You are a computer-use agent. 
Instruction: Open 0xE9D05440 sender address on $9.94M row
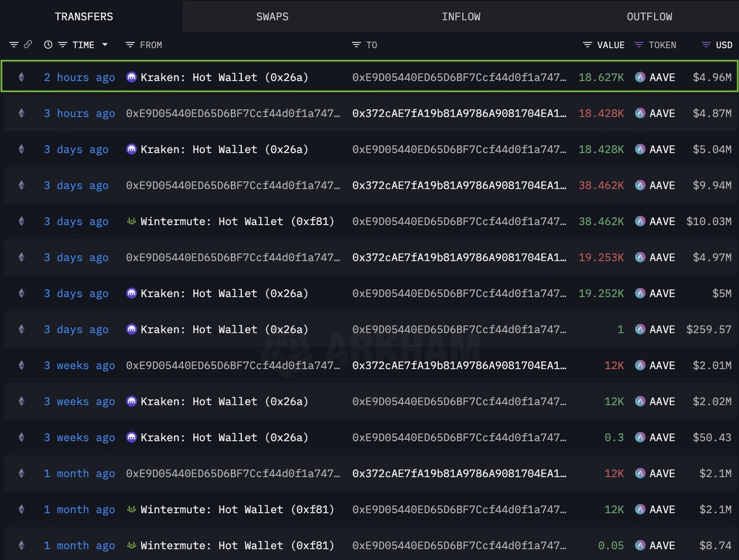pos(233,185)
